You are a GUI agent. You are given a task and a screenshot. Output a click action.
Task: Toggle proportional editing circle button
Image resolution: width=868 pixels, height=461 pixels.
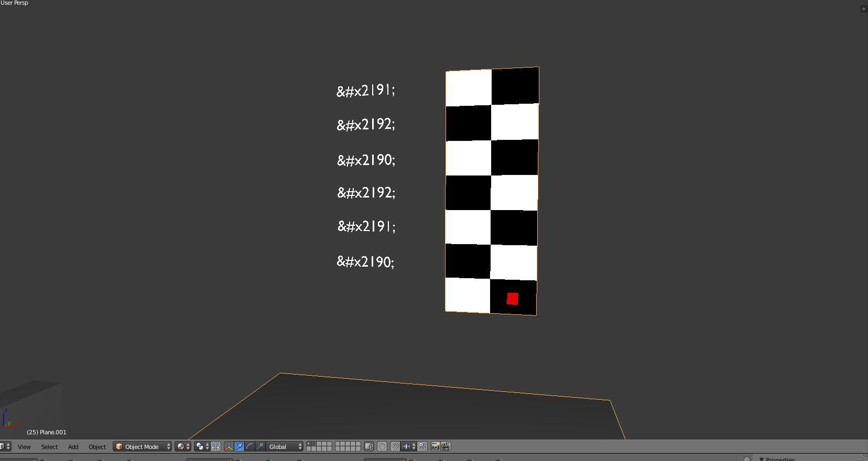coord(382,446)
